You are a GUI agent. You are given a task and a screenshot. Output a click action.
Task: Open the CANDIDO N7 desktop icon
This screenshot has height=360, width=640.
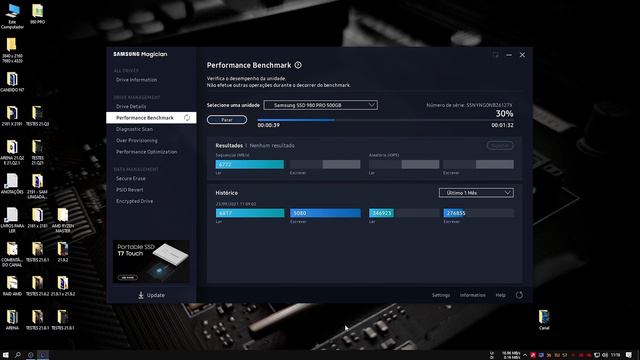pyautogui.click(x=12, y=82)
